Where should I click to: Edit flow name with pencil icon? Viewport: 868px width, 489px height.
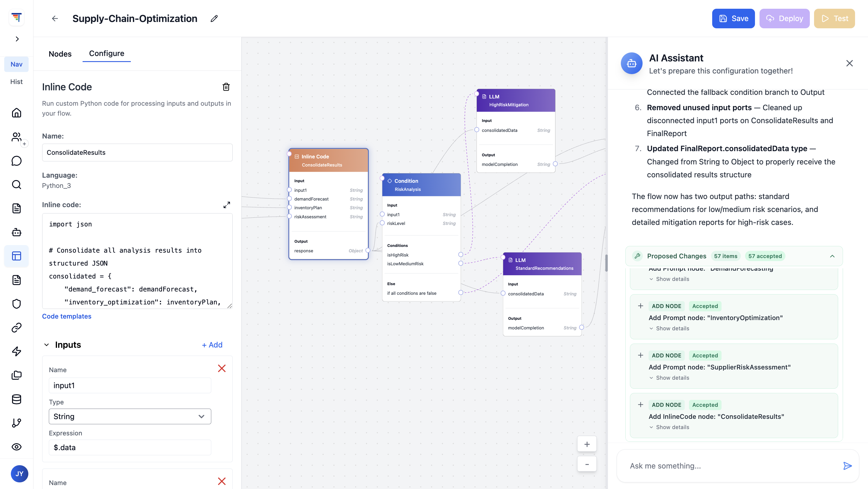pyautogui.click(x=214, y=18)
